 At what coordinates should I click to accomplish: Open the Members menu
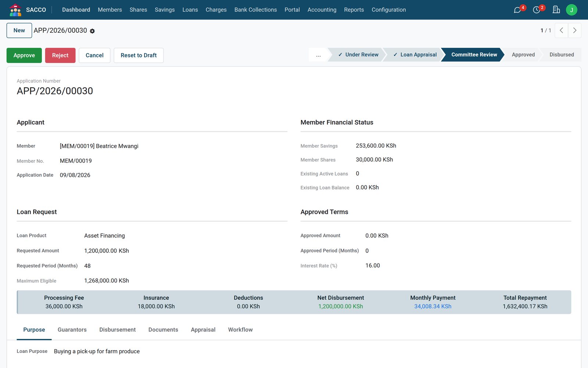pyautogui.click(x=110, y=10)
